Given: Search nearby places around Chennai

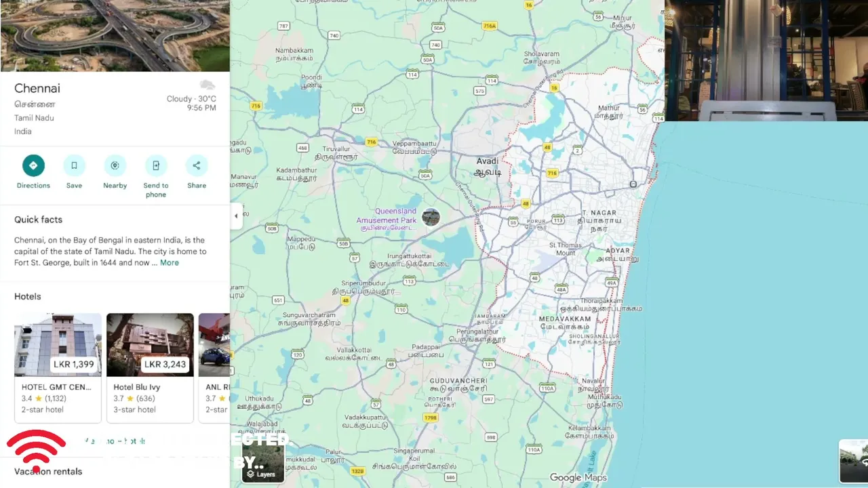Looking at the screenshot, I should [x=115, y=165].
